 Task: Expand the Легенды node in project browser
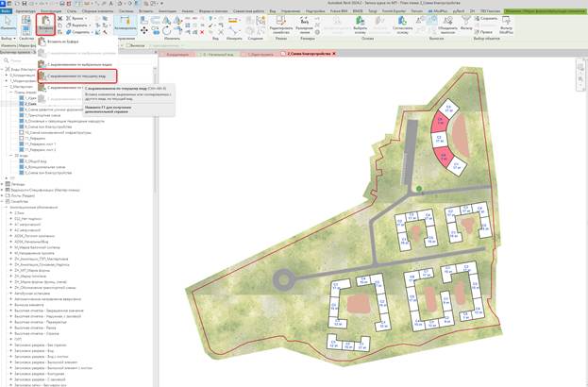click(2, 184)
